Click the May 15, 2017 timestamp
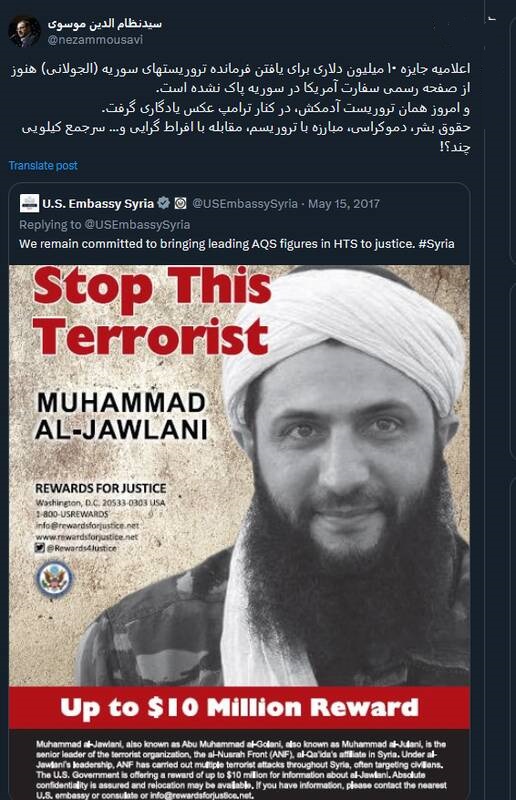This screenshot has height=800, width=516. pos(344,204)
